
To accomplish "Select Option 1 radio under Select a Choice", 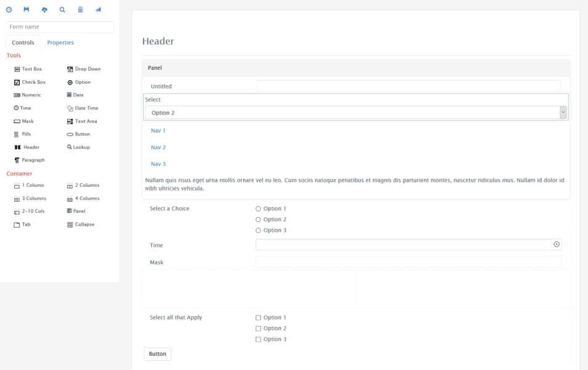I will (258, 209).
